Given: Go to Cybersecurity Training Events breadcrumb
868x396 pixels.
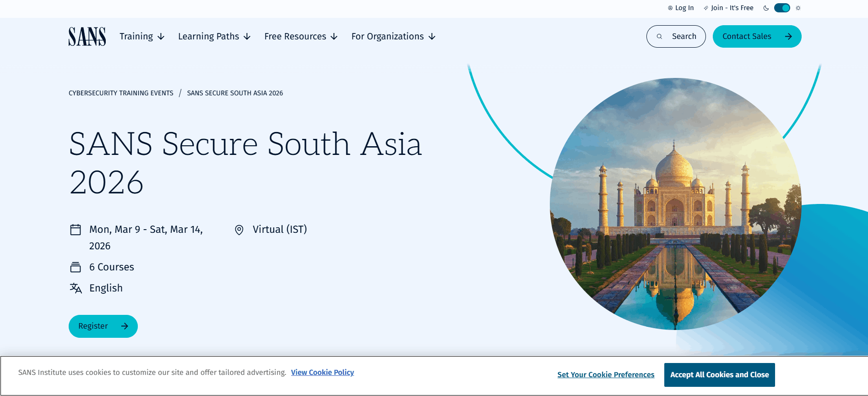Looking at the screenshot, I should pos(121,93).
